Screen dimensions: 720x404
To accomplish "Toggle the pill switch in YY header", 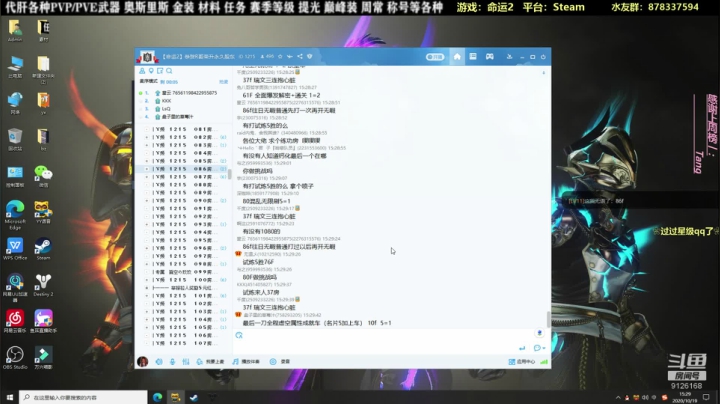I will [434, 57].
